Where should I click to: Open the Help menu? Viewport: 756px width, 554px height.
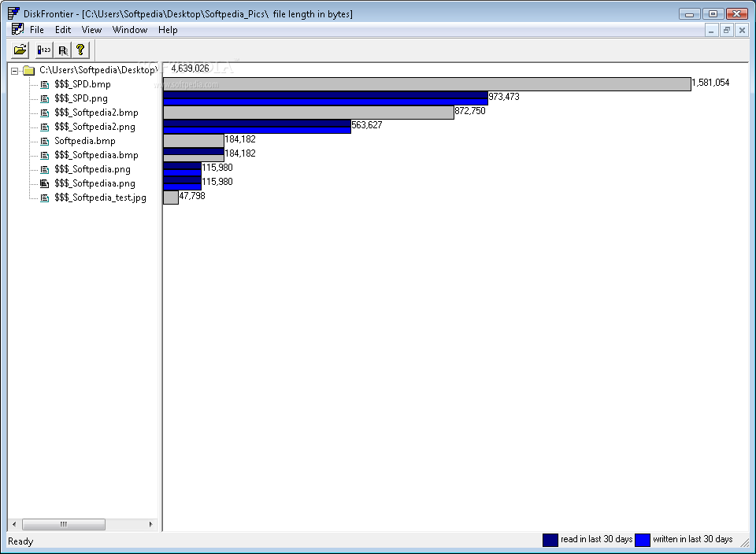pos(168,30)
